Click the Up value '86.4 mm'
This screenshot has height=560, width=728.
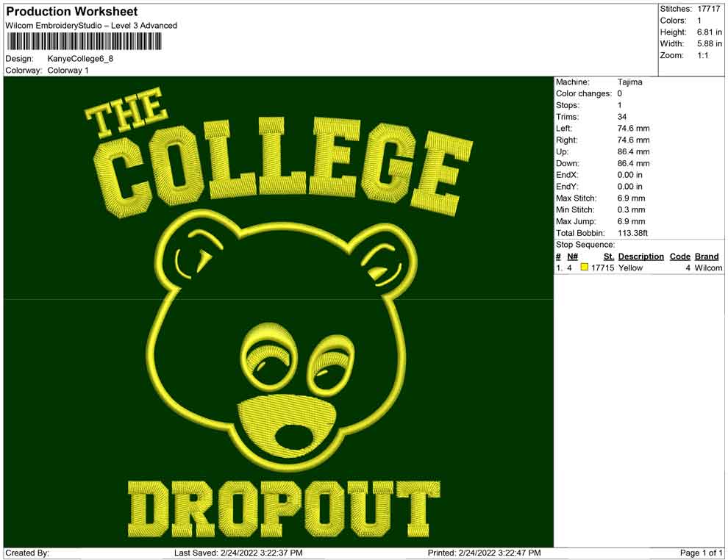[x=633, y=151]
